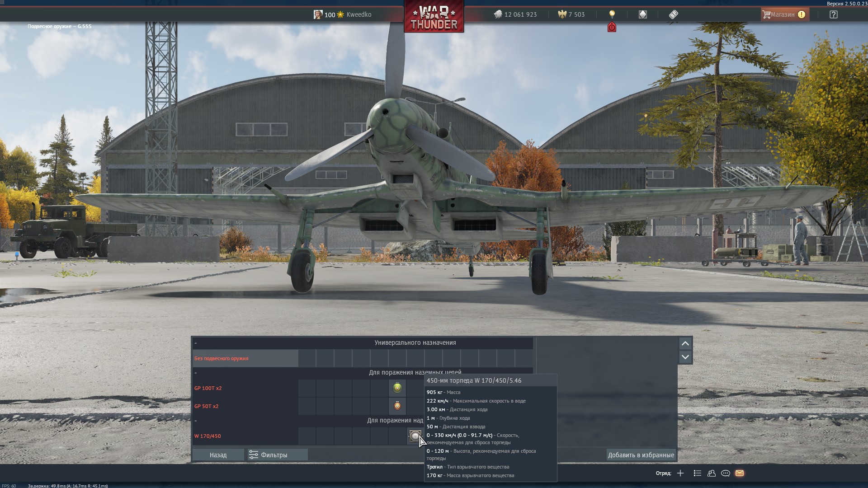Image resolution: width=868 pixels, height=488 pixels.
Task: Open the help question mark icon
Action: pyautogui.click(x=833, y=14)
